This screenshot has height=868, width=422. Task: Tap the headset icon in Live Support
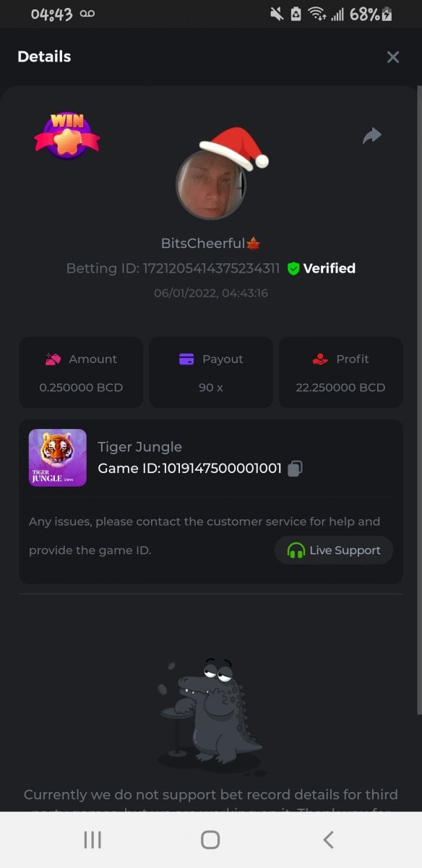tap(296, 550)
